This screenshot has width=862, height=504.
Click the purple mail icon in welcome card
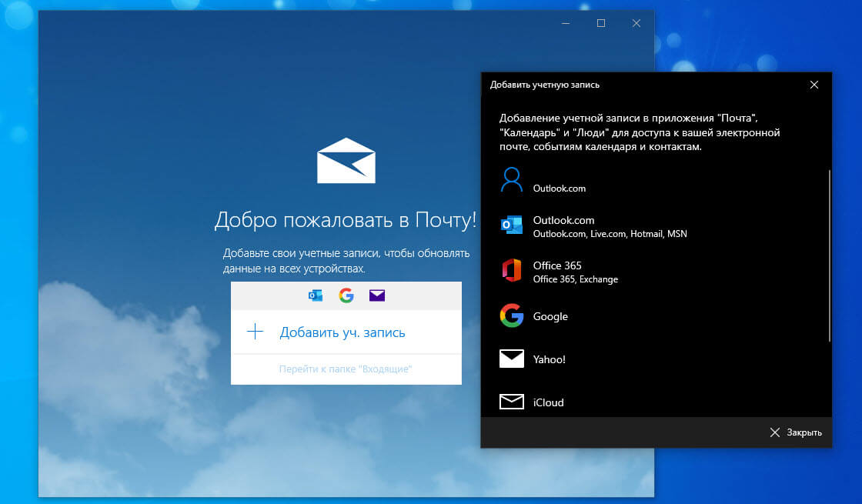pos(376,295)
